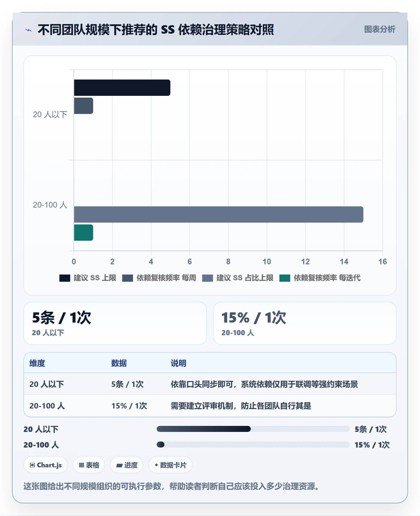Click the 20-100 人 progress bar

pyautogui.click(x=253, y=445)
